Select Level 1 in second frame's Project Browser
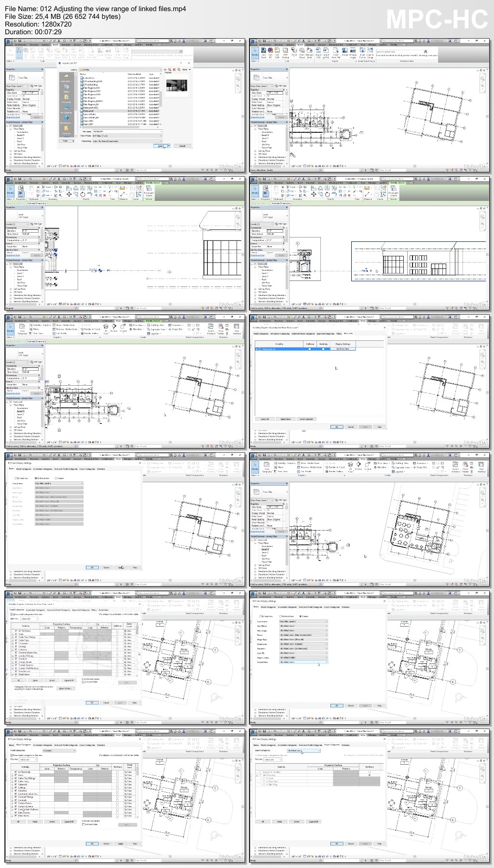This screenshot has height=868, width=494. (265, 135)
